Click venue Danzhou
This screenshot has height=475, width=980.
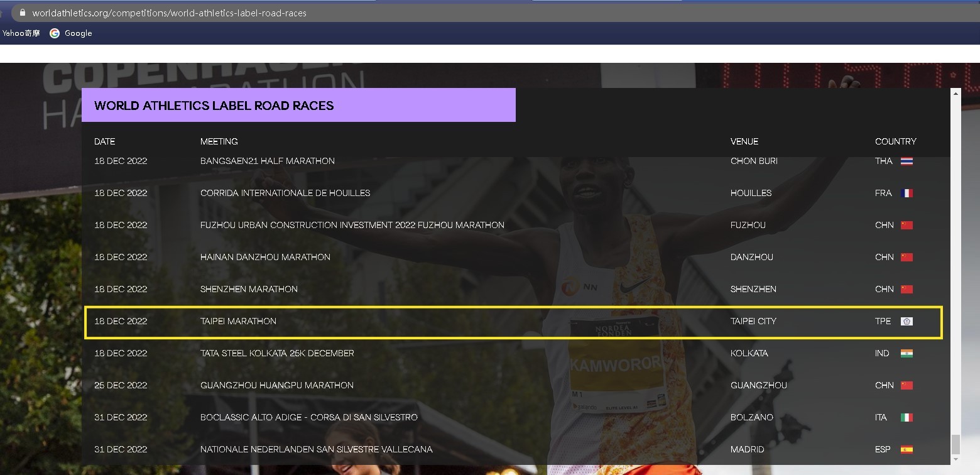coord(752,257)
